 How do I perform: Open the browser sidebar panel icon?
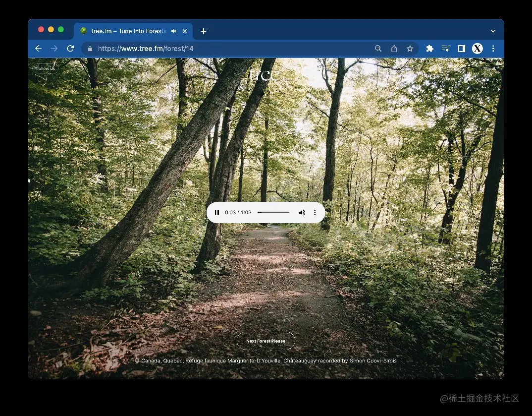(461, 49)
